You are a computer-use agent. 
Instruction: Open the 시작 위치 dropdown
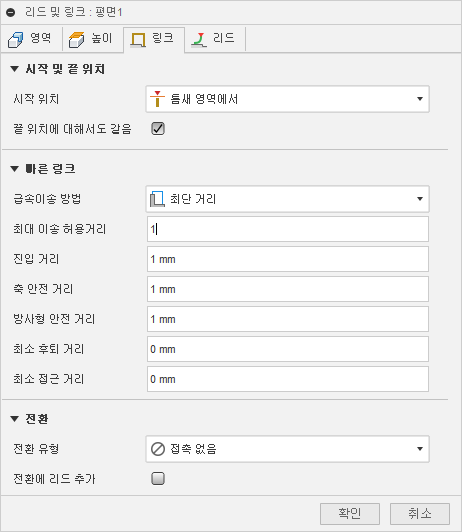pyautogui.click(x=288, y=99)
